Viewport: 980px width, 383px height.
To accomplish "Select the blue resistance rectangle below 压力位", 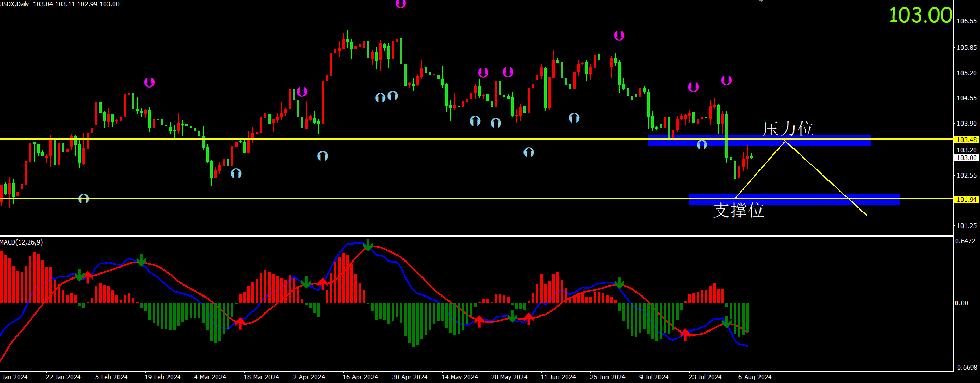I will [759, 141].
